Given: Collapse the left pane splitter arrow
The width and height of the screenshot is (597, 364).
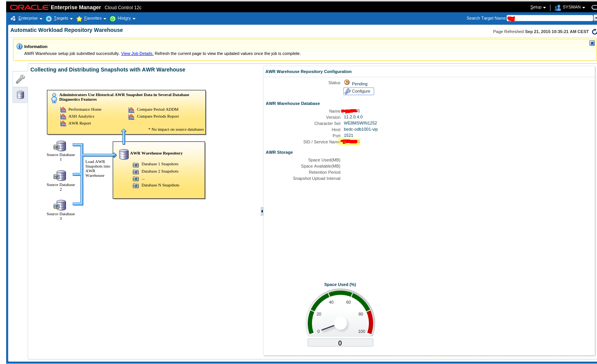Looking at the screenshot, I should pyautogui.click(x=262, y=211).
